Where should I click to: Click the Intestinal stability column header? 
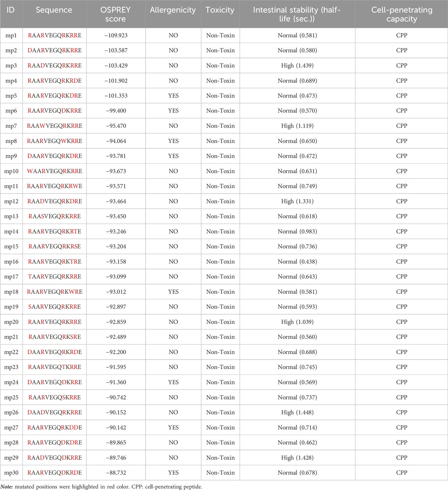click(x=297, y=14)
